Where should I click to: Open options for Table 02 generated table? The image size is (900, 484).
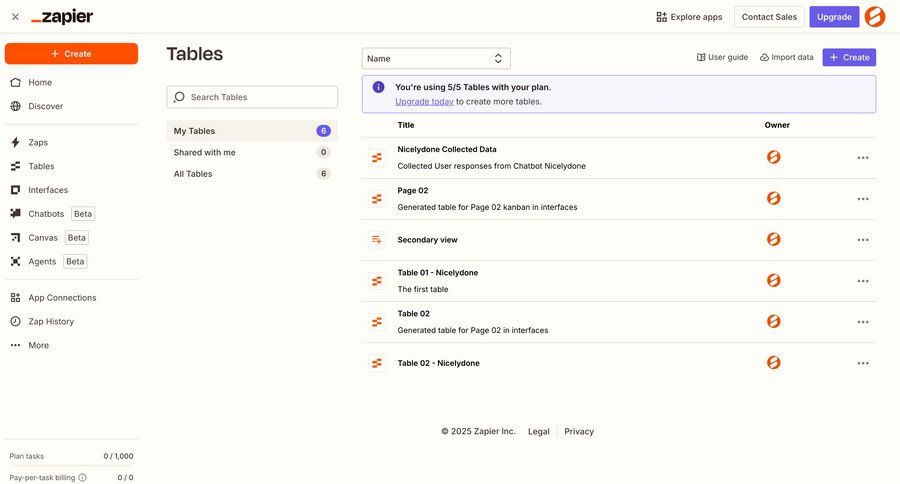tap(863, 322)
